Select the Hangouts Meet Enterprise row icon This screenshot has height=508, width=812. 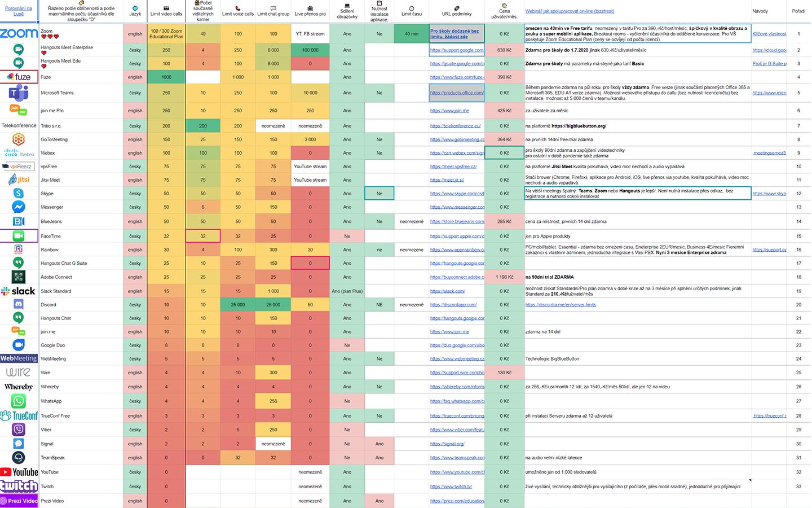(19, 50)
